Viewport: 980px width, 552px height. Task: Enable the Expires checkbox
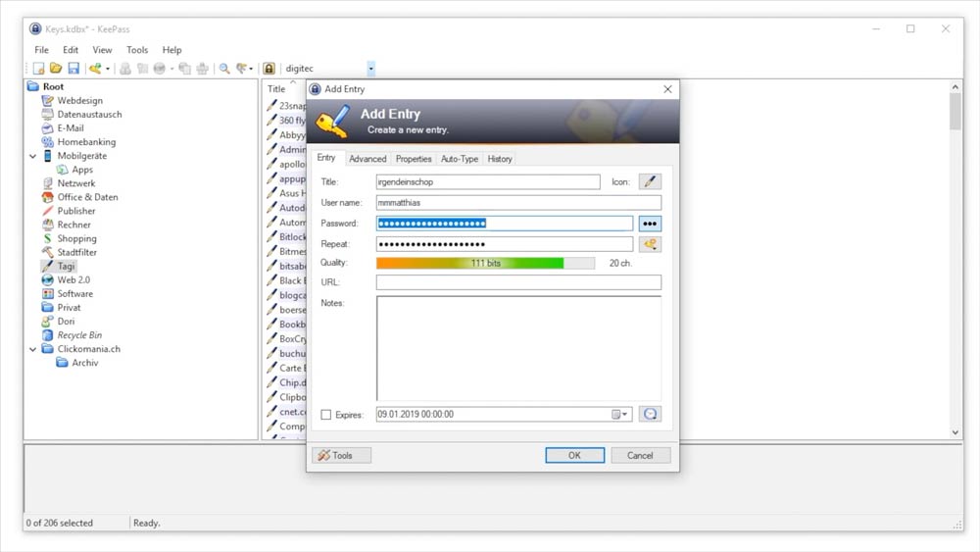coord(326,415)
